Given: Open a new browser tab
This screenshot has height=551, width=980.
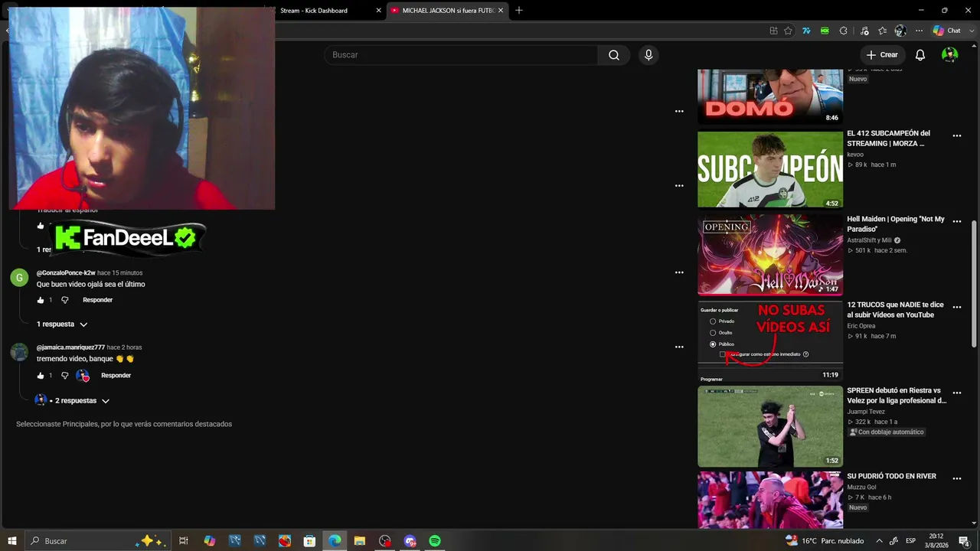Looking at the screenshot, I should tap(519, 11).
